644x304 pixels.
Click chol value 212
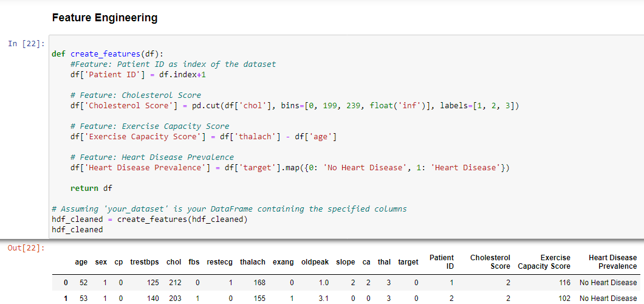click(x=176, y=283)
